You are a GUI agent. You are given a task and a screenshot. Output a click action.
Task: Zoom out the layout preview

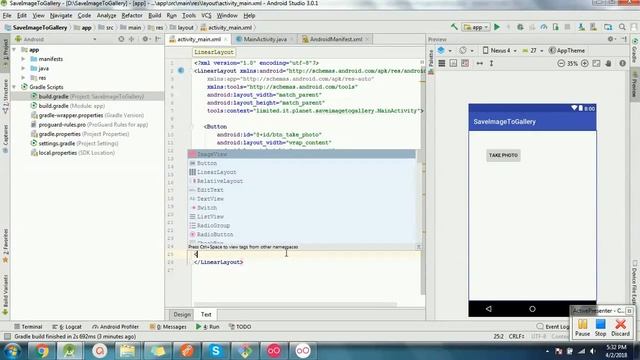pos(561,63)
